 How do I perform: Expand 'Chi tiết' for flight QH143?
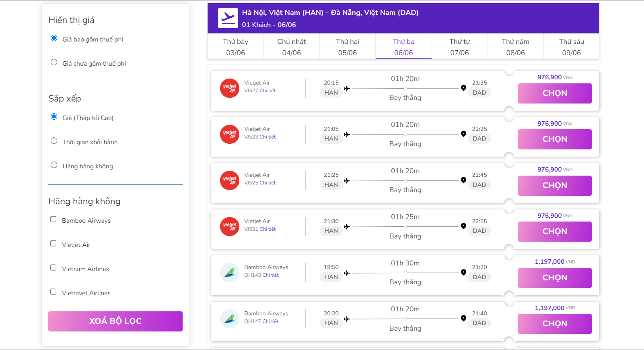point(270,275)
